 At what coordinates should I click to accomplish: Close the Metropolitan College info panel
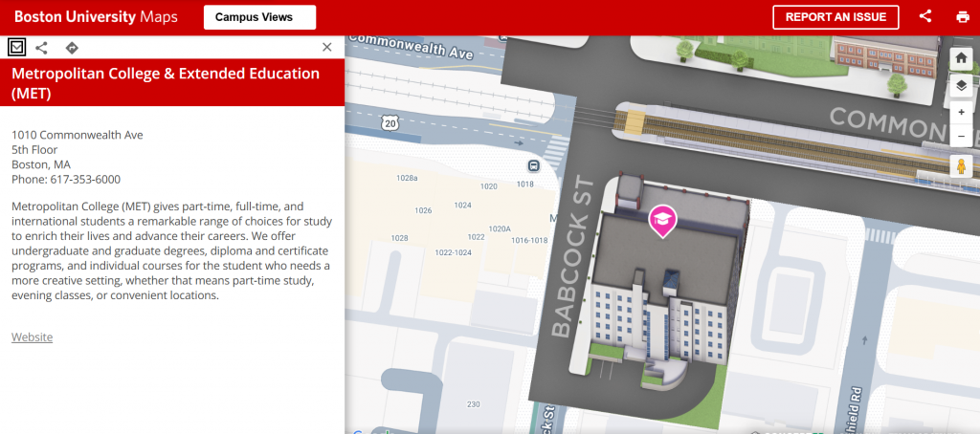click(x=327, y=47)
